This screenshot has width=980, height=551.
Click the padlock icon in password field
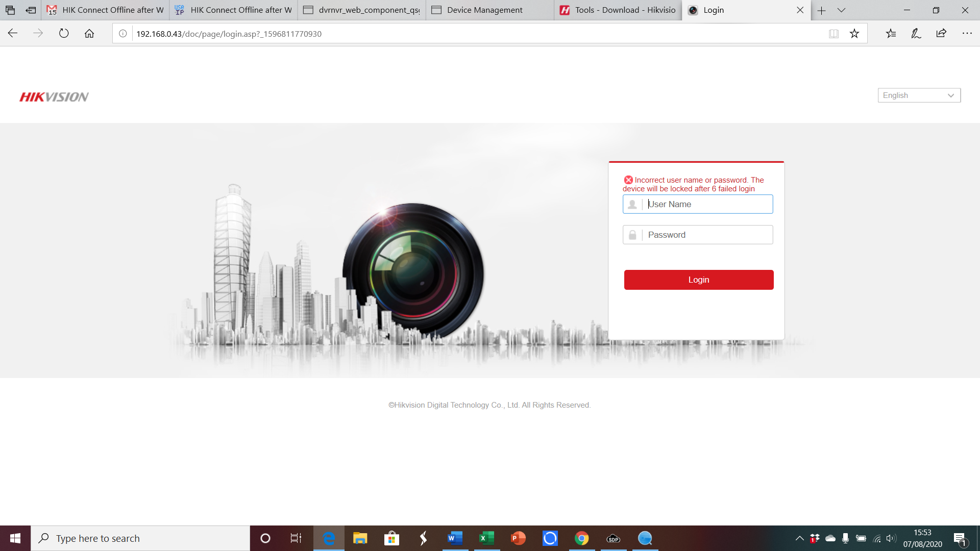(x=632, y=235)
